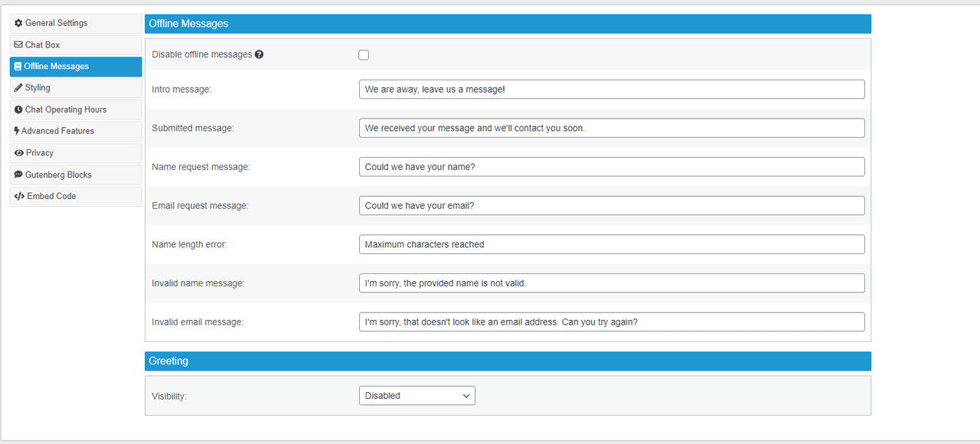Click the pencil icon beside Styling
This screenshot has height=444, width=980.
click(18, 88)
